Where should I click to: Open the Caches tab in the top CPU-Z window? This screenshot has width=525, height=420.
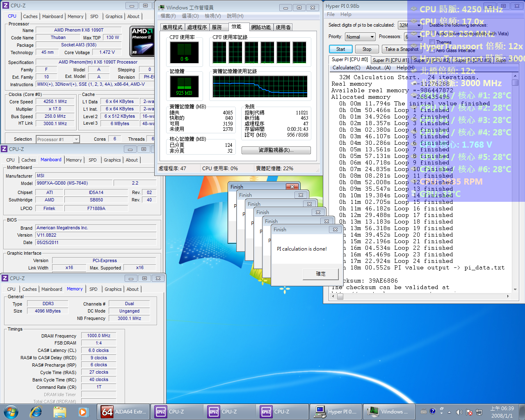coord(30,16)
